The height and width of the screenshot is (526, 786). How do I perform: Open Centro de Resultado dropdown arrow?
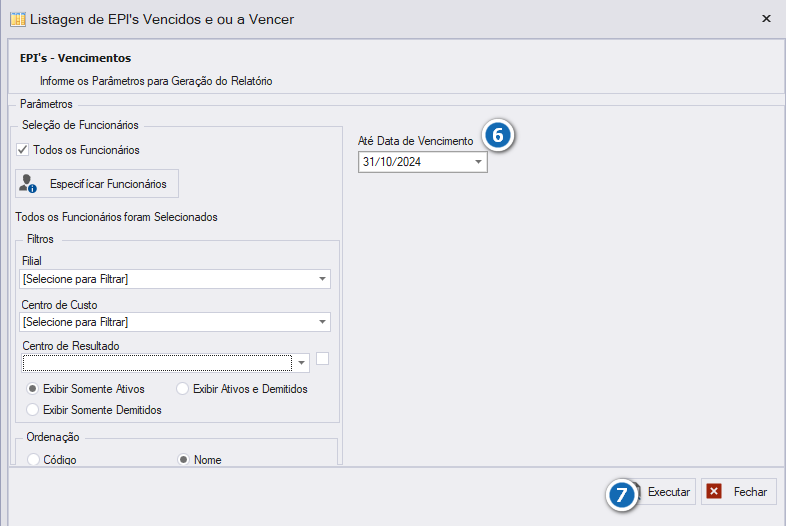point(301,363)
